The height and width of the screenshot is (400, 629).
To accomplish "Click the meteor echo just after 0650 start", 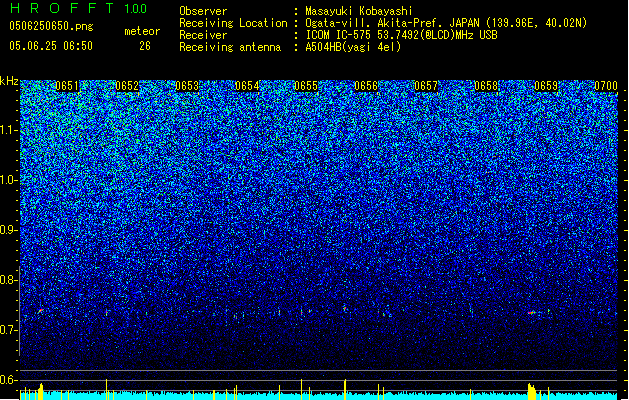I will point(41,311).
